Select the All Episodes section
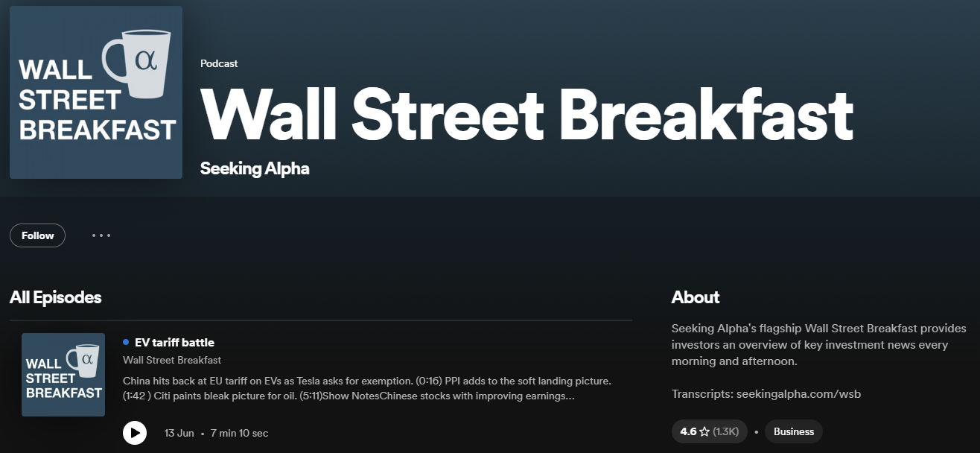The height and width of the screenshot is (453, 980). coord(54,297)
